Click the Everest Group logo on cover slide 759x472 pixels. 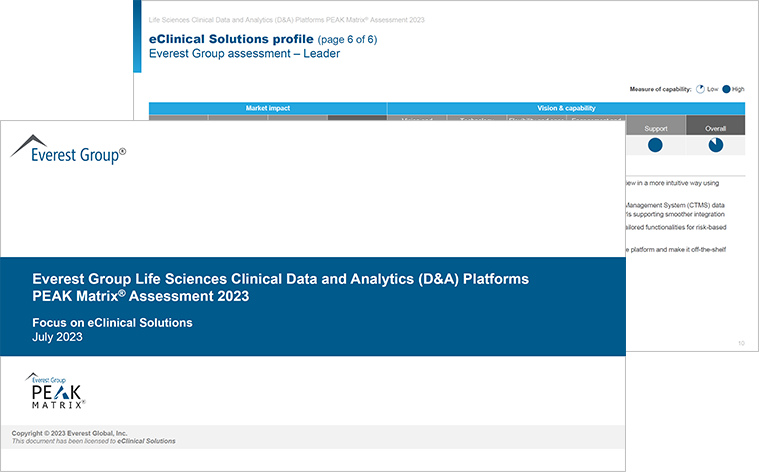click(68, 151)
